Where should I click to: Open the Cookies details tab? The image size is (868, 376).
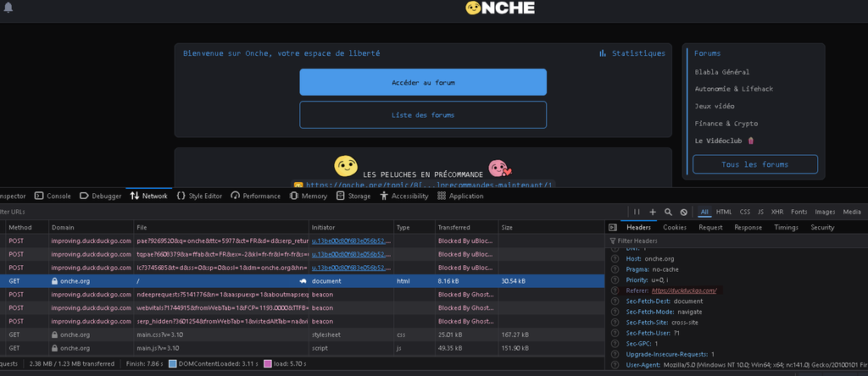click(x=675, y=227)
